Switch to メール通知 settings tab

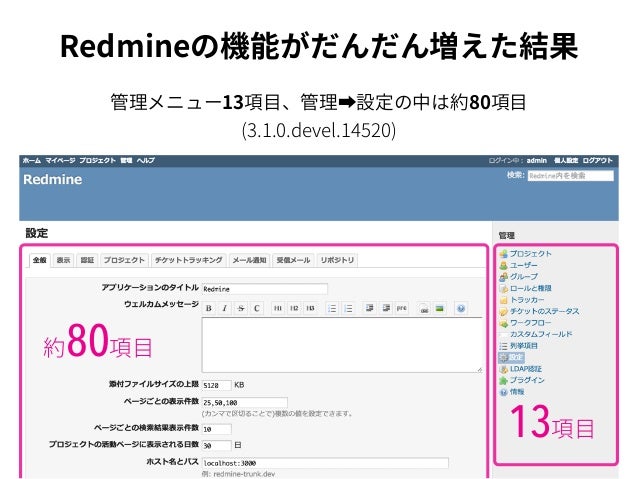(249, 260)
